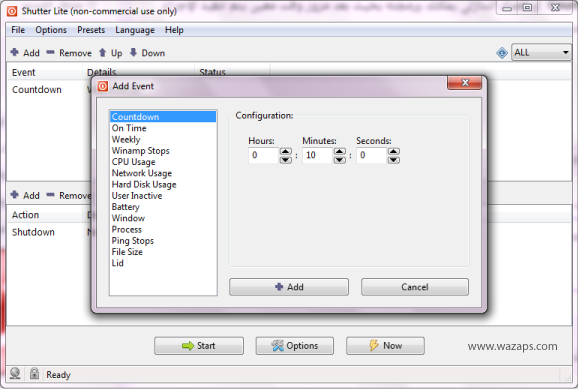
Task: Click the Status column header
Action: (x=232, y=71)
